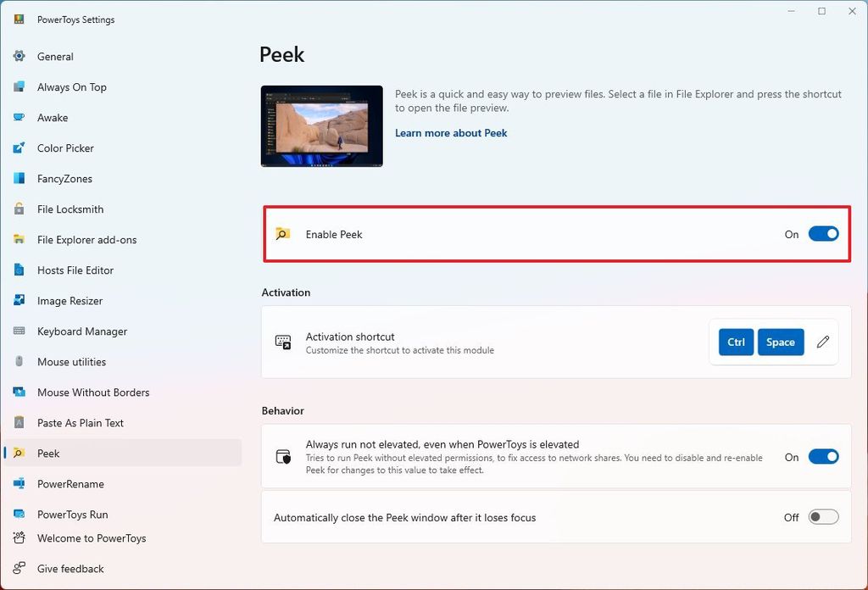Disable the Enable Peek toggle
The image size is (868, 590).
click(x=823, y=234)
